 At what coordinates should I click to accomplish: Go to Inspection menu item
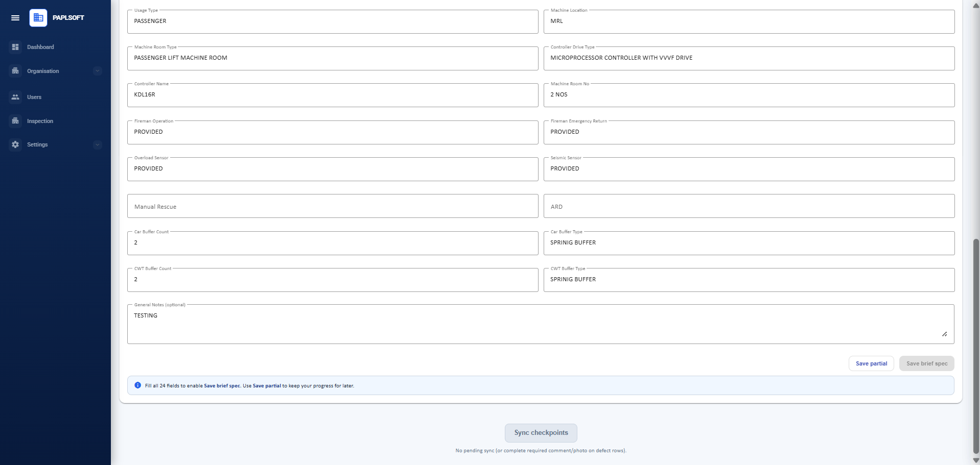point(40,121)
